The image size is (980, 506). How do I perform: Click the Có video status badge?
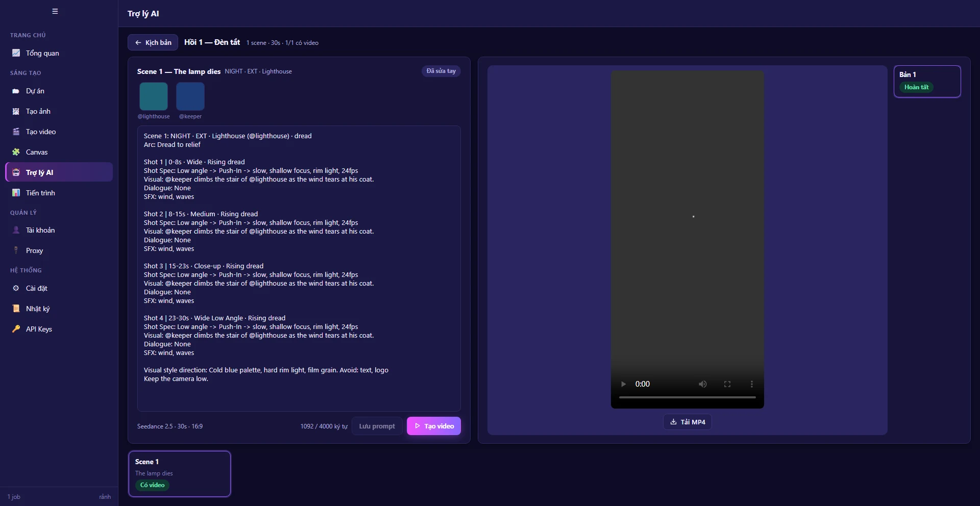click(152, 485)
